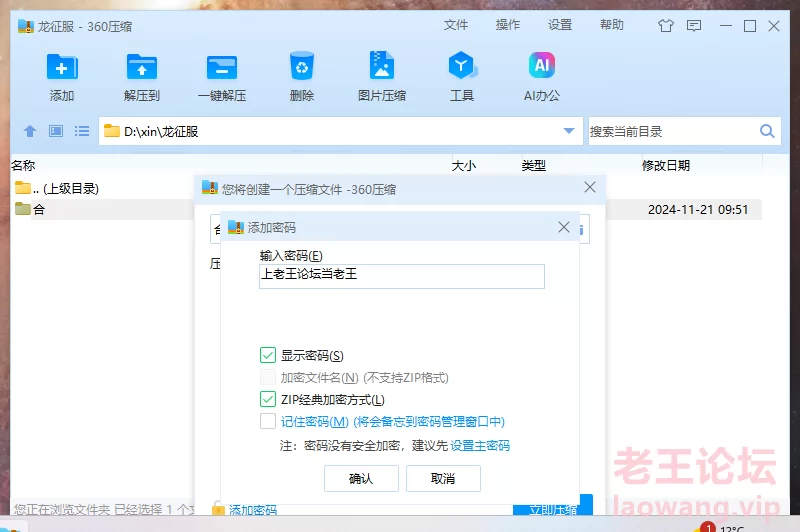Image resolution: width=800 pixels, height=532 pixels.
Task: Close the 您将创建一个压缩文件 dialog
Action: click(x=590, y=187)
